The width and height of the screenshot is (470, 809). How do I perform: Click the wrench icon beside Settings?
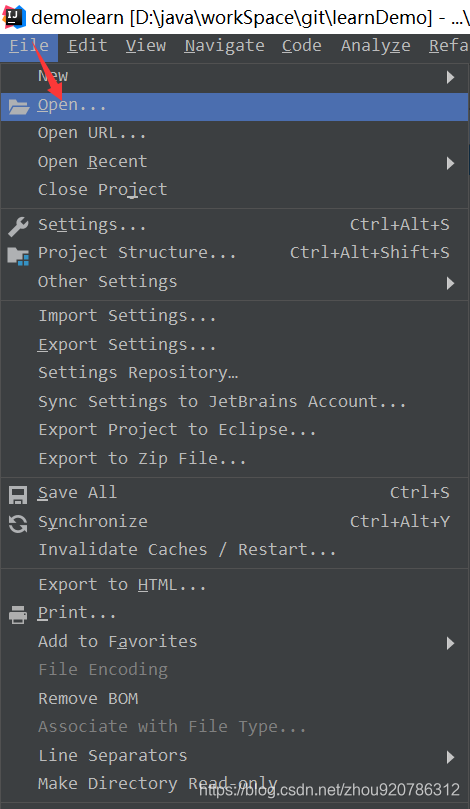click(19, 226)
